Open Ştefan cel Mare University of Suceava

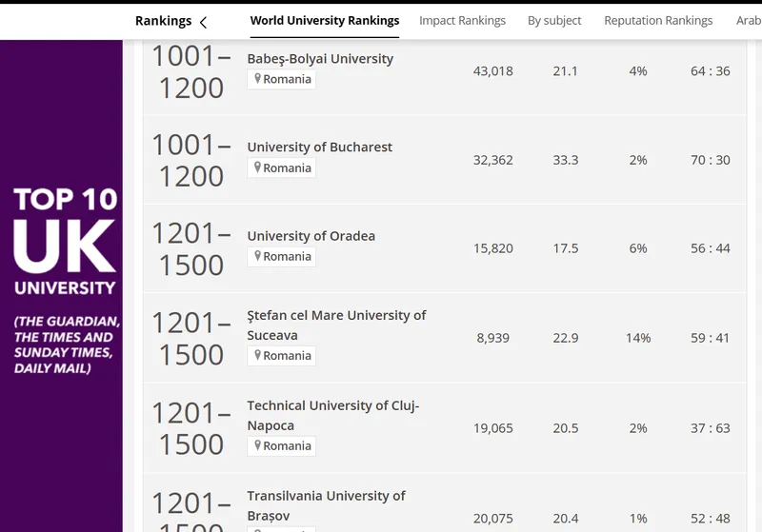pyautogui.click(x=336, y=325)
